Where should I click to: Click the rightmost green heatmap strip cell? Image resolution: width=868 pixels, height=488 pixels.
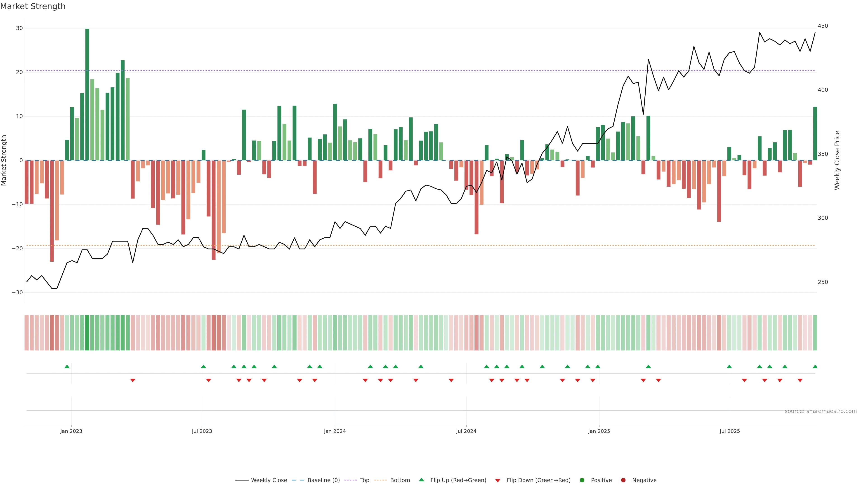point(815,332)
